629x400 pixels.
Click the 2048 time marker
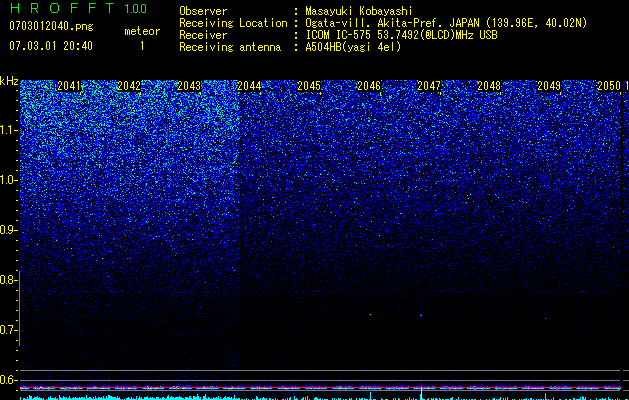tap(489, 86)
